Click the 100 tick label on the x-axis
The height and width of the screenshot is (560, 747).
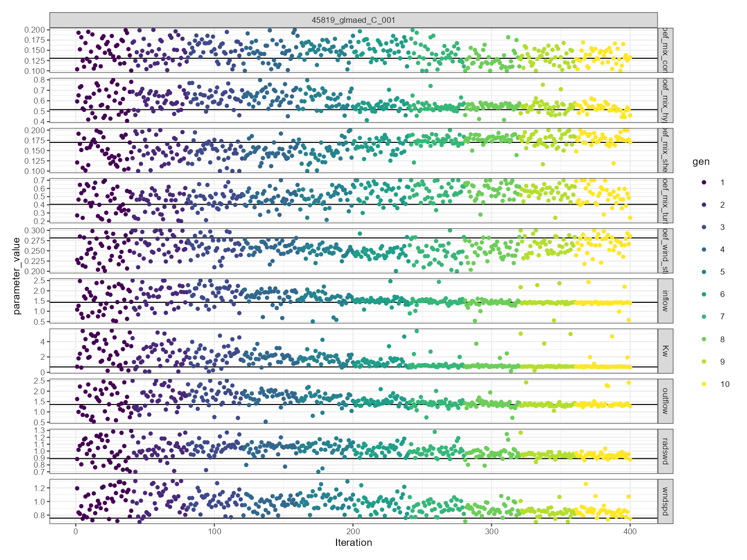pyautogui.click(x=214, y=531)
